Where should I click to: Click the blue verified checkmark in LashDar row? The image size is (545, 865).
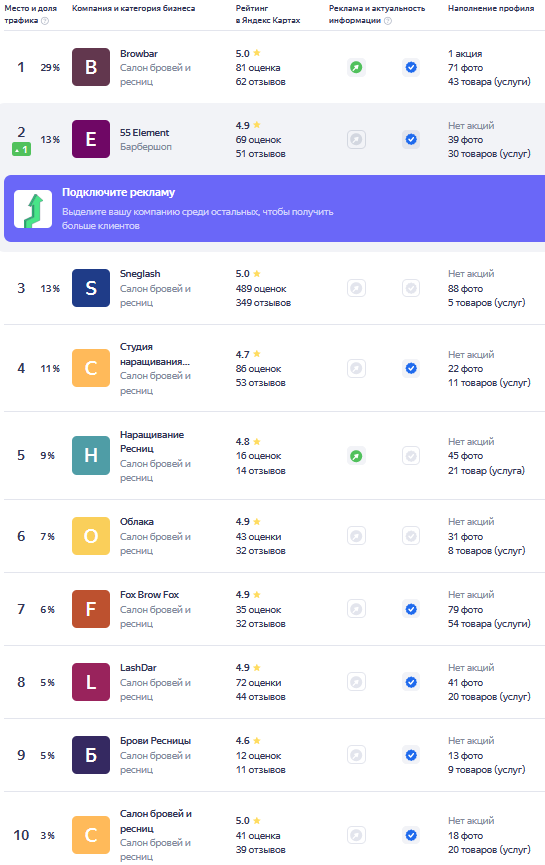point(411,682)
